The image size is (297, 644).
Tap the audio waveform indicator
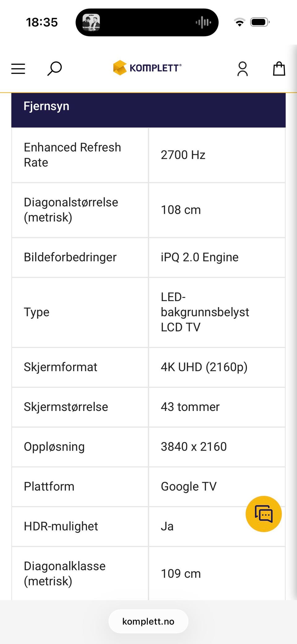(x=203, y=22)
